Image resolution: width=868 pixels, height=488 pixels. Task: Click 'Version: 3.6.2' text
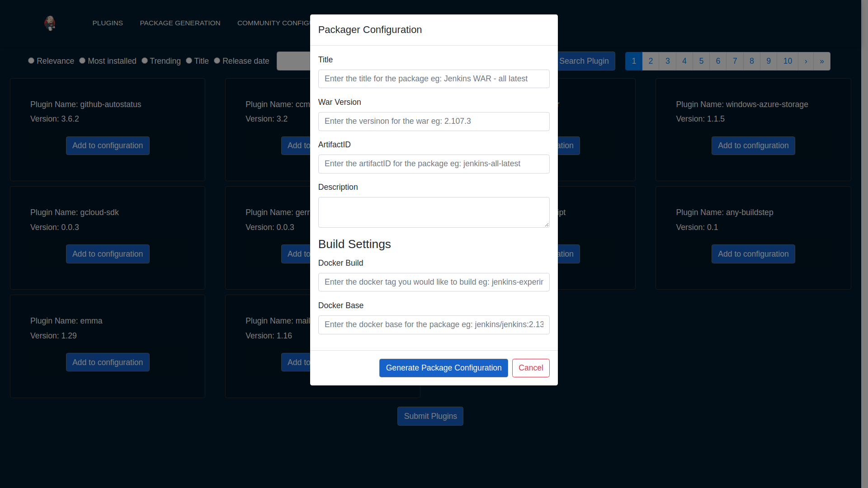(x=55, y=119)
